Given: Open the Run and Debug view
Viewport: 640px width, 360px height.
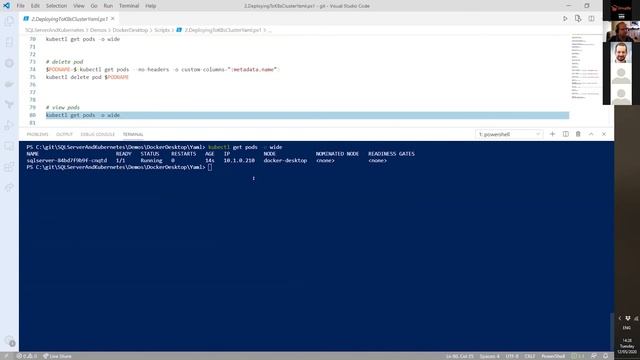Looking at the screenshot, I should click(x=9, y=125).
